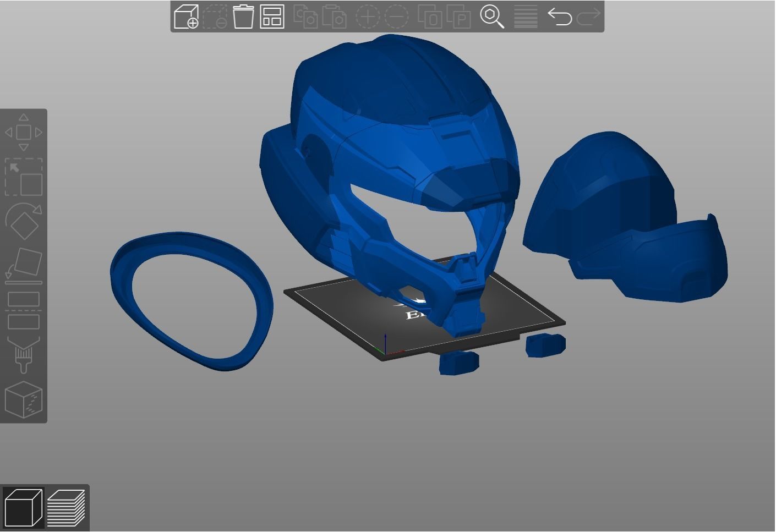Image resolution: width=776 pixels, height=532 pixels.
Task: Switch to 3D editor view
Action: [23, 508]
